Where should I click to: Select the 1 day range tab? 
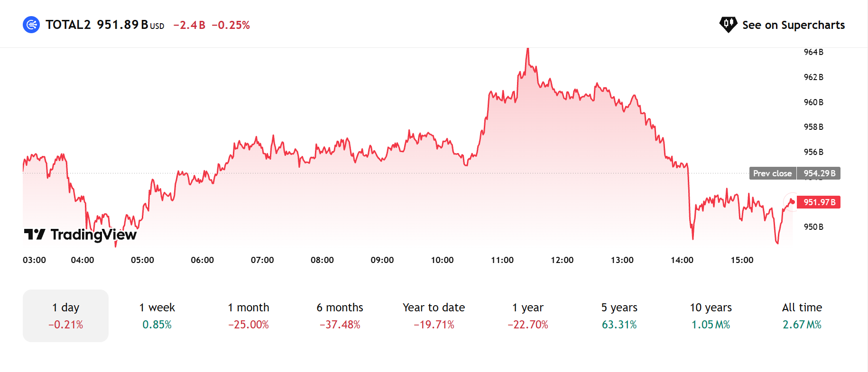click(65, 316)
